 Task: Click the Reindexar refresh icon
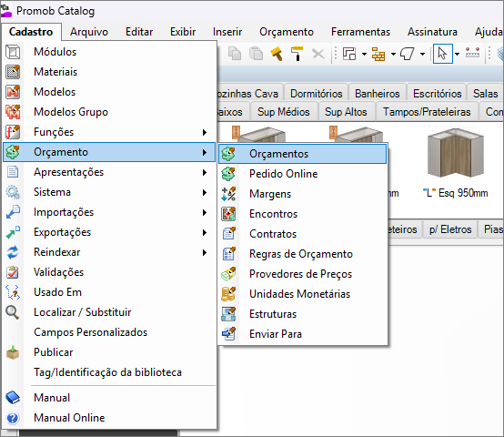(13, 252)
